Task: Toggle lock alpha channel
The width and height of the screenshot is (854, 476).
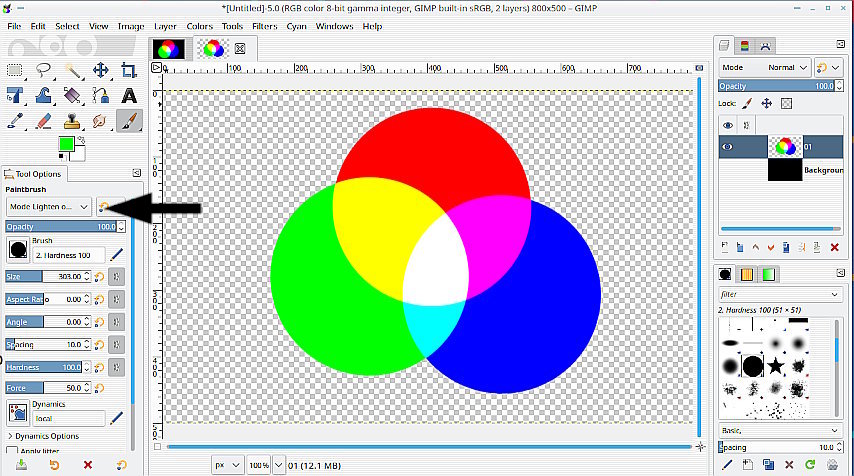Action: [x=786, y=103]
